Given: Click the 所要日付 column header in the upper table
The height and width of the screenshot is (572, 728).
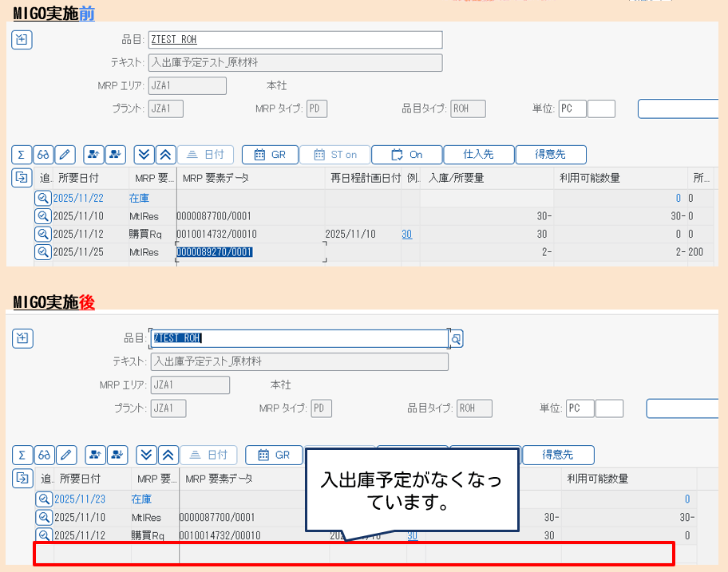Looking at the screenshot, I should (x=80, y=178).
